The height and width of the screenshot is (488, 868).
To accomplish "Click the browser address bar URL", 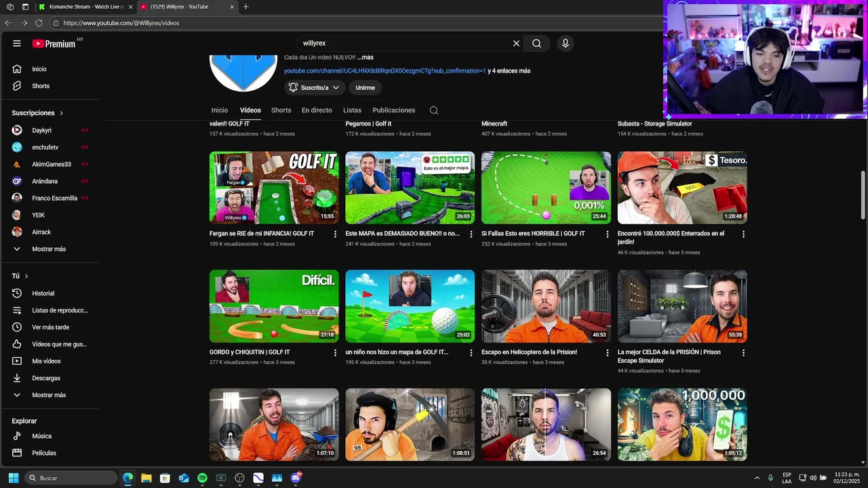I will 121,23.
